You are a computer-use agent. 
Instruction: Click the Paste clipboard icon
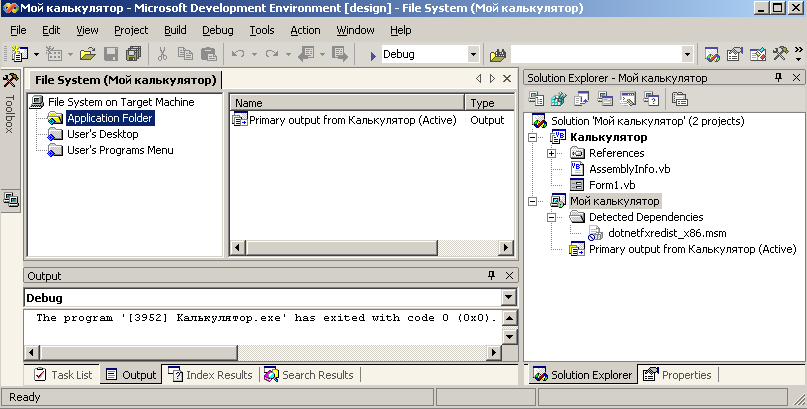(208, 54)
